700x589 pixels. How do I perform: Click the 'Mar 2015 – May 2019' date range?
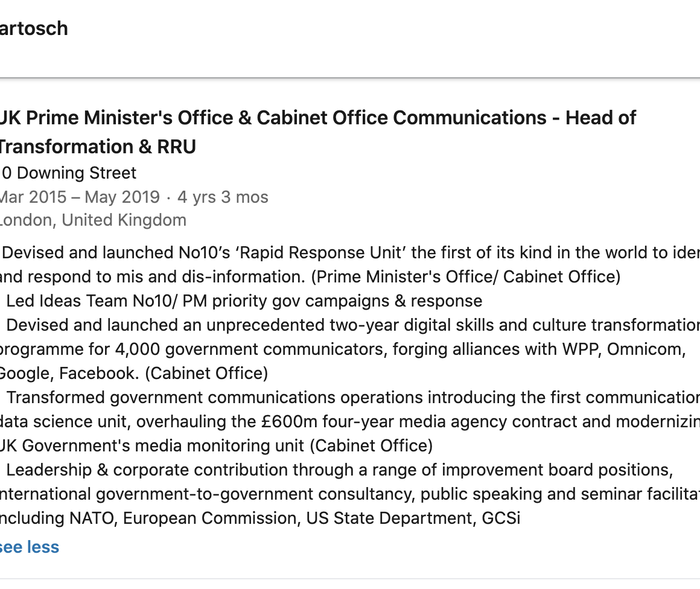80,197
